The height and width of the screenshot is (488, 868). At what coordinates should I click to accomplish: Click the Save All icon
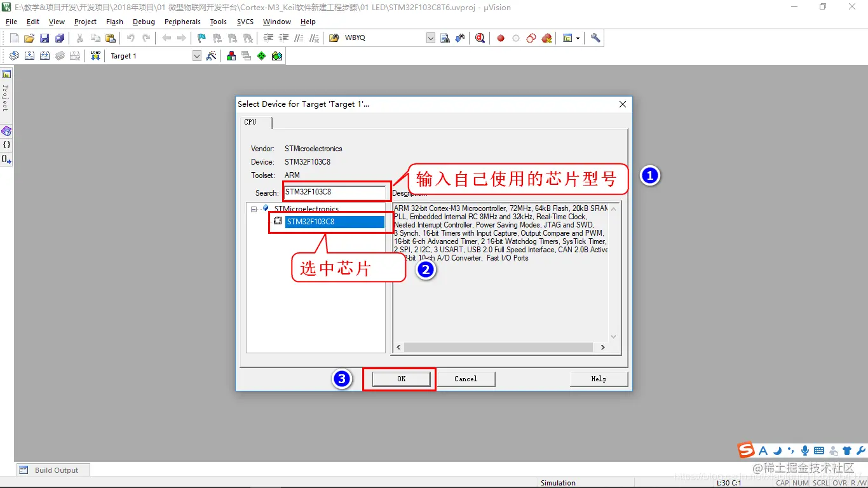pos(60,38)
